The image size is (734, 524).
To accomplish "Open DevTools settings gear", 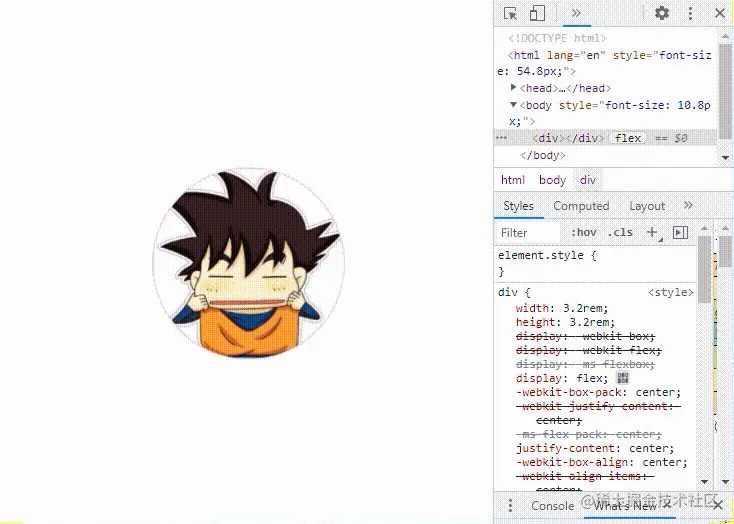I will click(661, 13).
